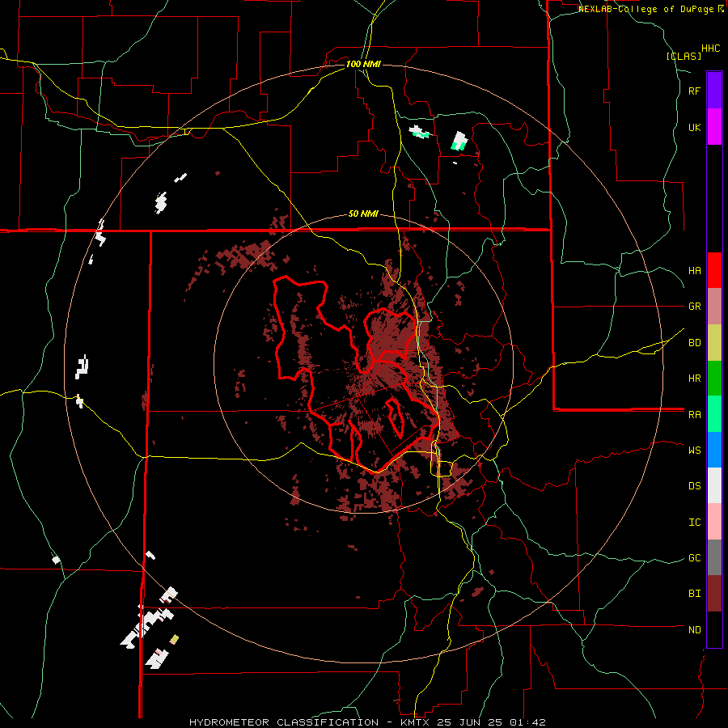Viewport: 728px width, 728px height.
Task: Click the DS white legend swatch
Action: coord(714,485)
